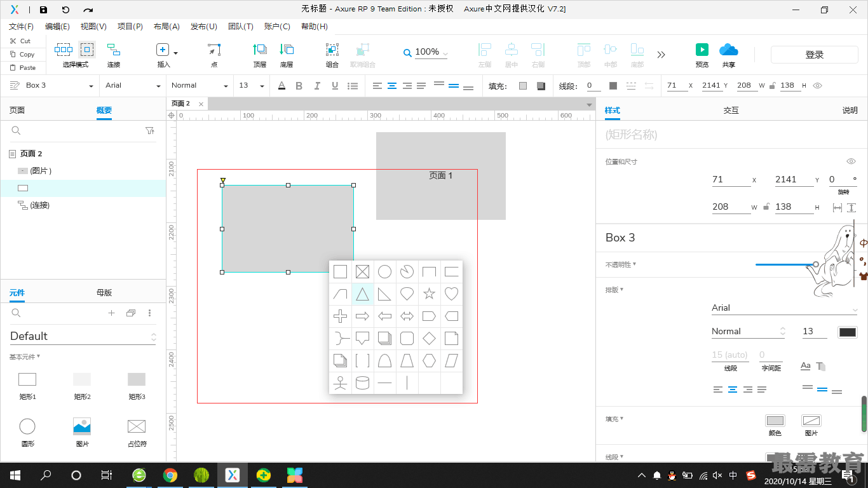This screenshot has height=488, width=868.
Task: Toggle visibility eye in style bar
Action: coord(818,85)
